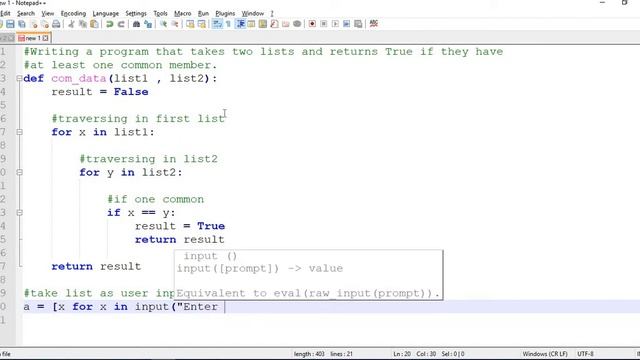Open the Document Map toolbar icon

[263, 24]
